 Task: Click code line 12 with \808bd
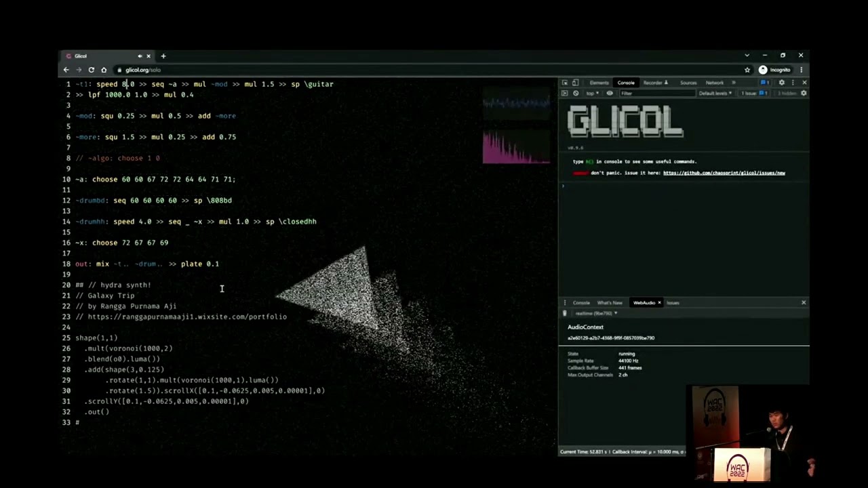pos(153,201)
